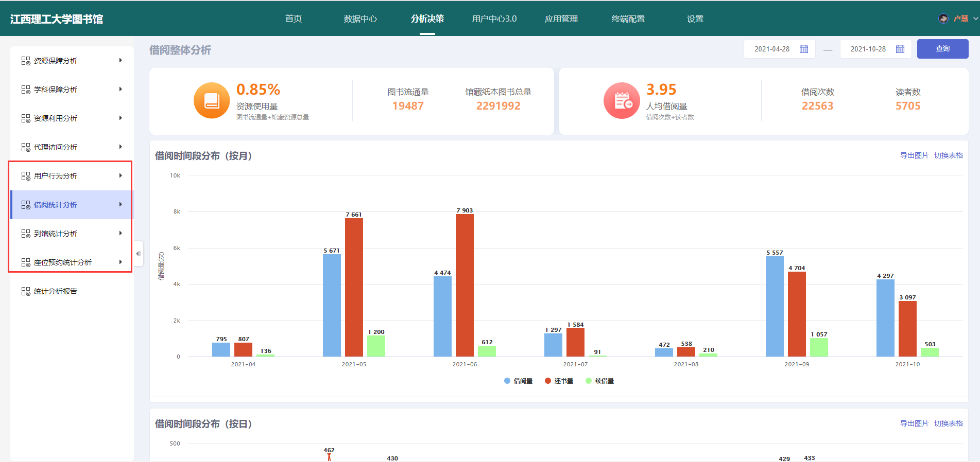Click the 到馆统计分析 sidebar grid icon
Viewport: 980px width, 462px height.
(26, 234)
